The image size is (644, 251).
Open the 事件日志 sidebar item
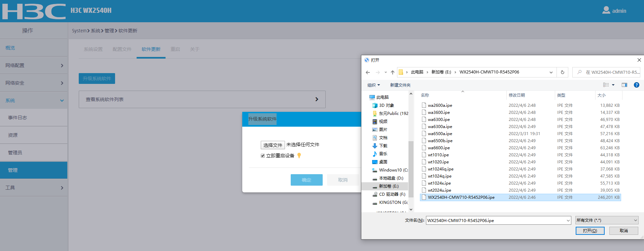pos(34,118)
